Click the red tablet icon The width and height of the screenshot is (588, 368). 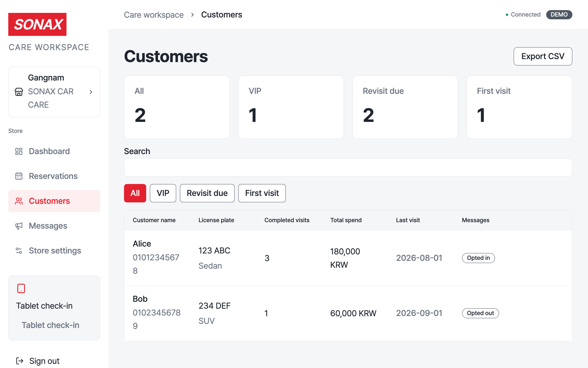pyautogui.click(x=21, y=288)
